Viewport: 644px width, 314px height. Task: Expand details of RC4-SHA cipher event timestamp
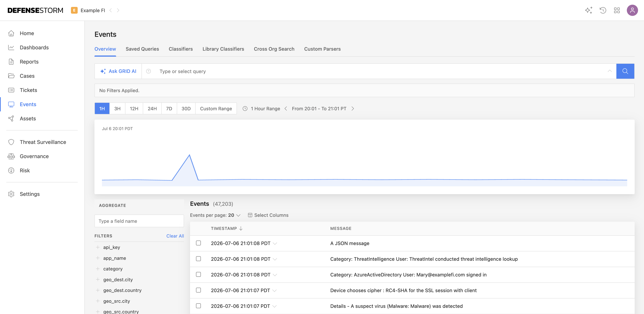(275, 290)
